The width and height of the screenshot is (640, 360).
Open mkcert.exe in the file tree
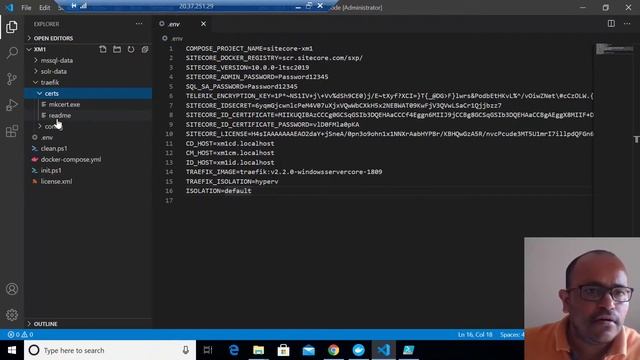coord(64,104)
